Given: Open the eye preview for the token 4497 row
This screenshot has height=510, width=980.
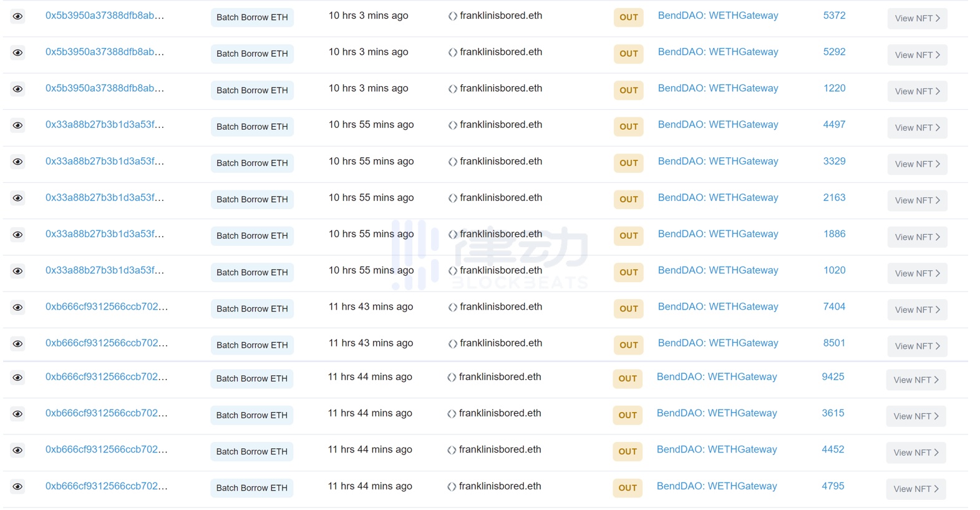Looking at the screenshot, I should (x=17, y=125).
